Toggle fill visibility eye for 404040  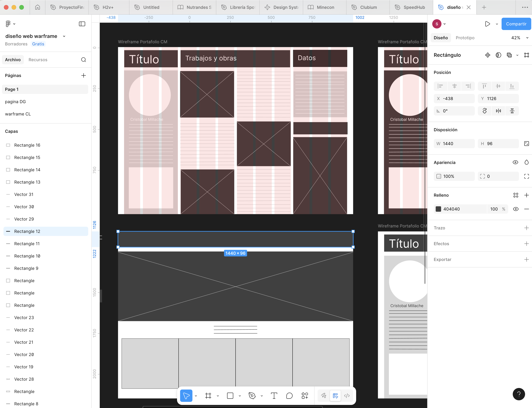click(515, 209)
